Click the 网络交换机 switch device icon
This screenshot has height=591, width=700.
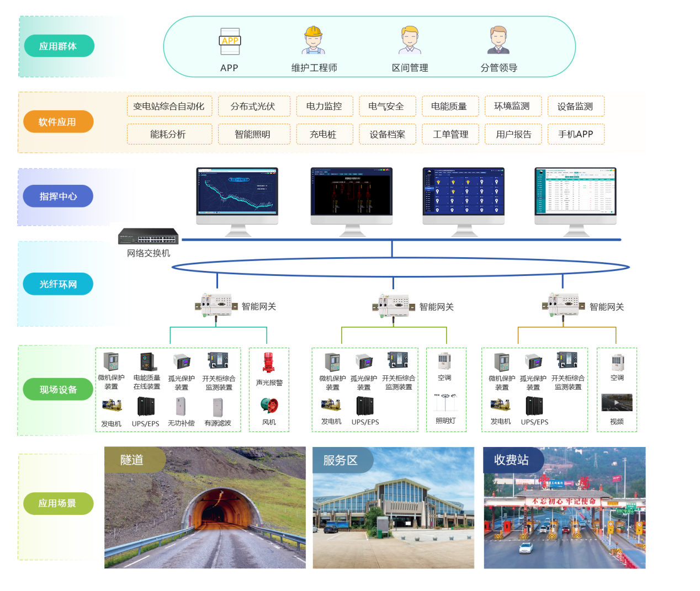click(x=149, y=236)
